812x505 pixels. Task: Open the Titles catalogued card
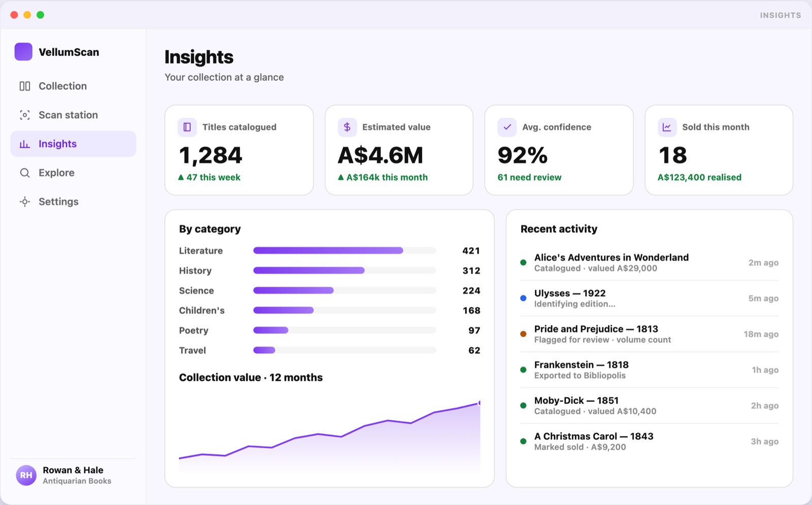pos(239,150)
